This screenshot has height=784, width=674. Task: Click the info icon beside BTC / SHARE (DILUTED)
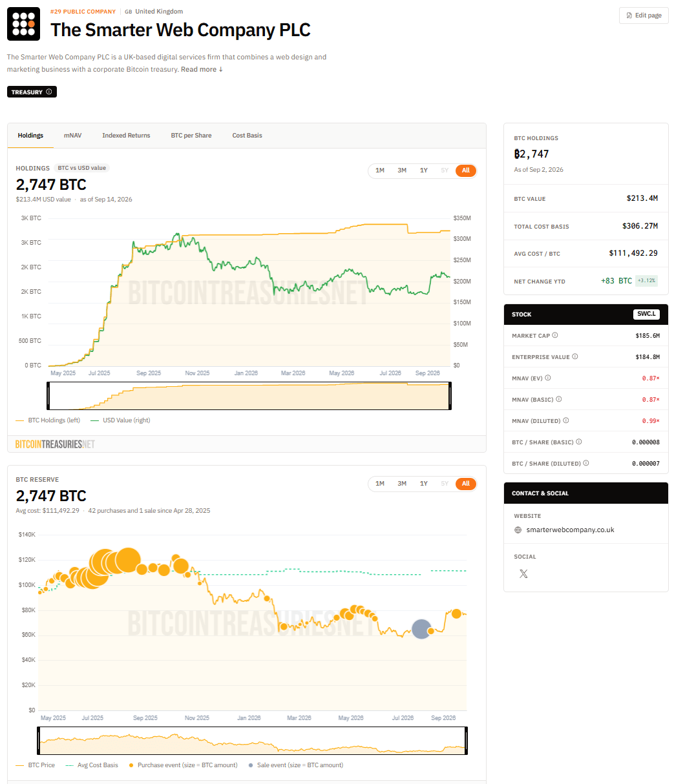pos(585,463)
